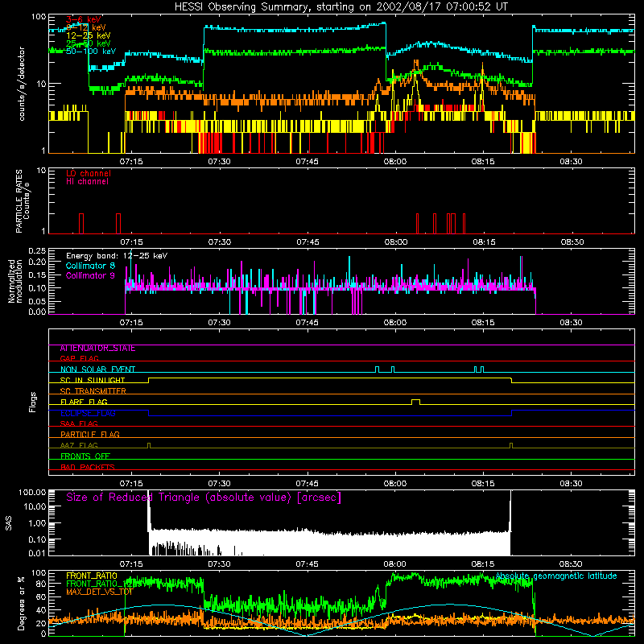
Task: Click the "Flags" vertical axis label
Action: [33, 402]
